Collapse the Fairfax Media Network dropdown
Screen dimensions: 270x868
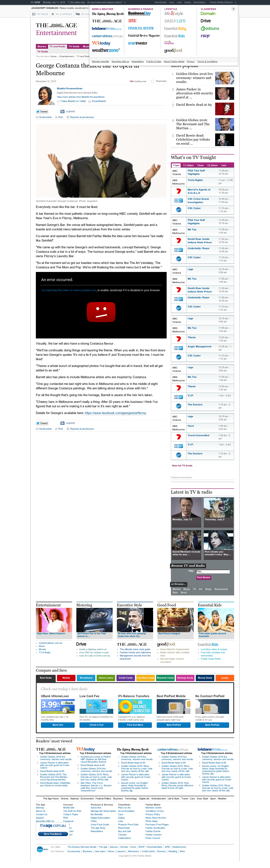click(235, 2)
